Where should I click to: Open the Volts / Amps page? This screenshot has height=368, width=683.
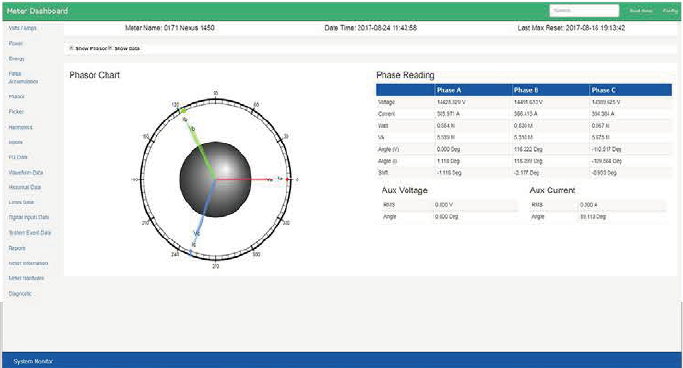[22, 28]
